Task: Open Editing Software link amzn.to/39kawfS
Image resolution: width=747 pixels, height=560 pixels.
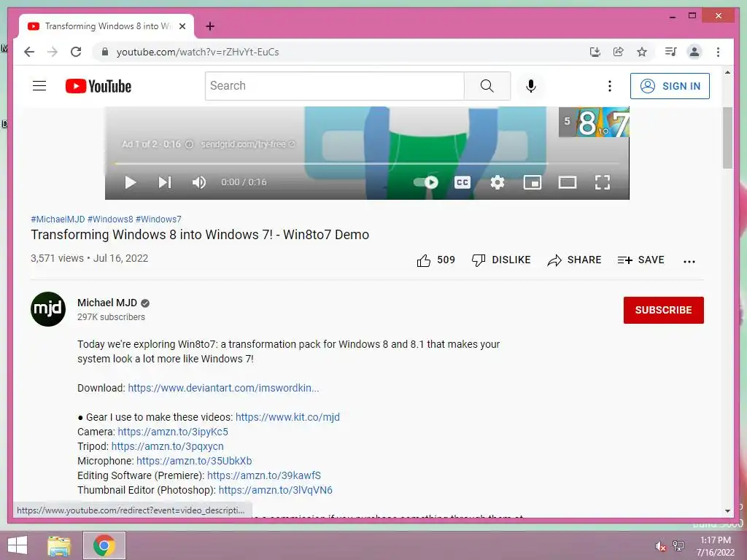Action: click(x=264, y=475)
